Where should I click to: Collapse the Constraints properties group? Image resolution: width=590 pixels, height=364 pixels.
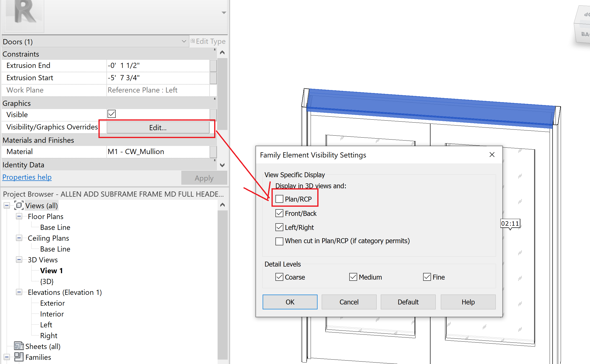click(x=215, y=50)
